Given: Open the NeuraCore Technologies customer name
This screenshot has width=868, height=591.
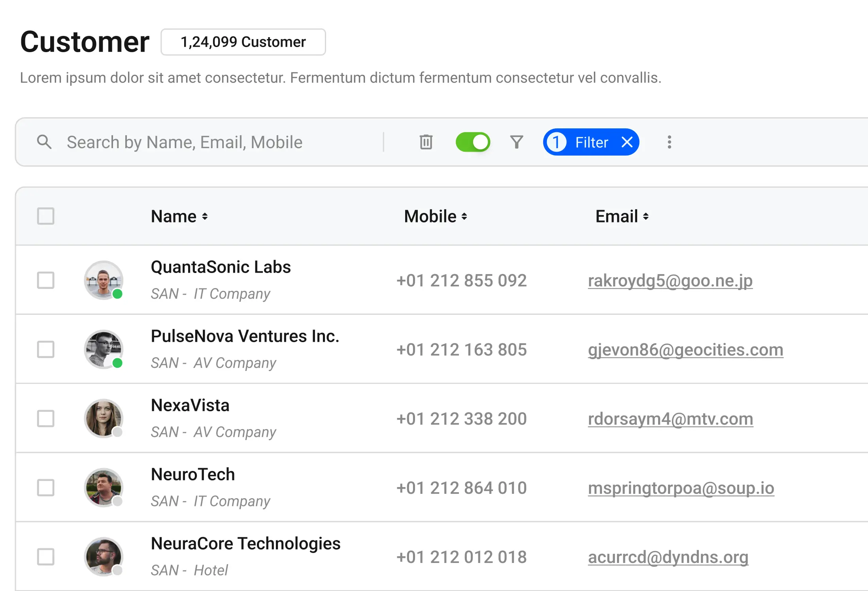Looking at the screenshot, I should click(x=245, y=544).
